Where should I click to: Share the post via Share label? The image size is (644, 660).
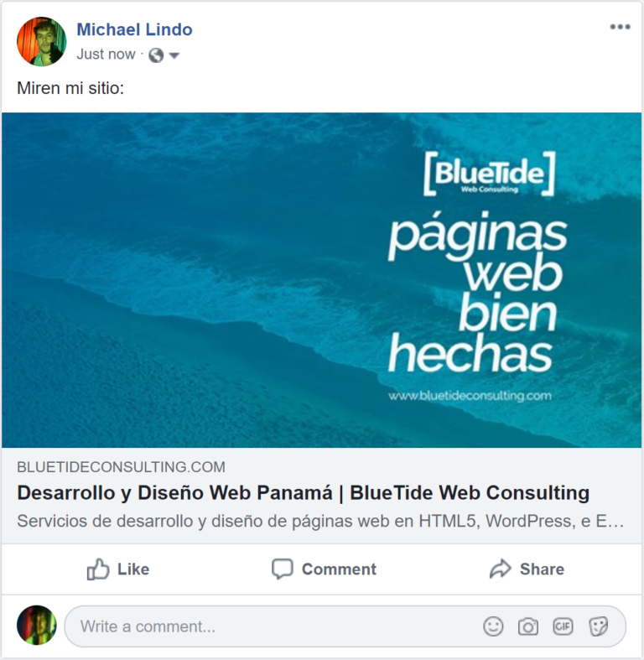point(542,569)
